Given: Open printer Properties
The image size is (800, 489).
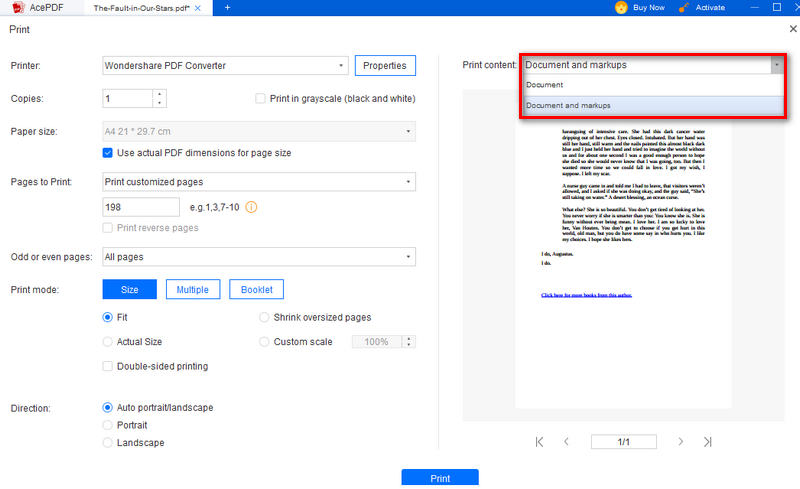Looking at the screenshot, I should click(385, 65).
